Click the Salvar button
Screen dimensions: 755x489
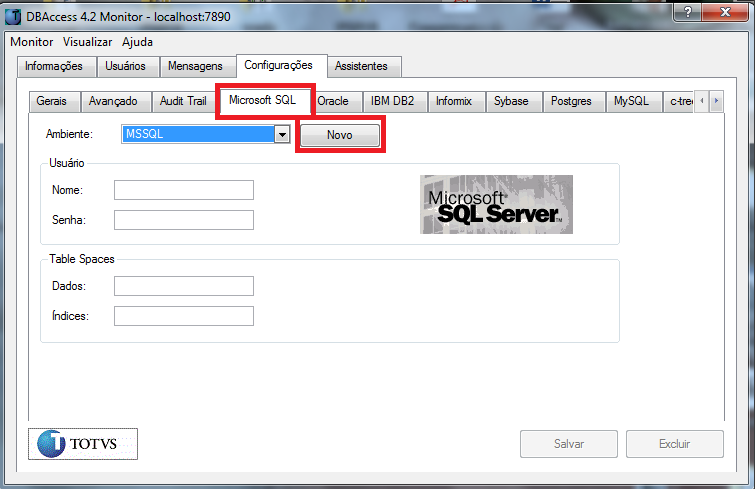tap(569, 444)
